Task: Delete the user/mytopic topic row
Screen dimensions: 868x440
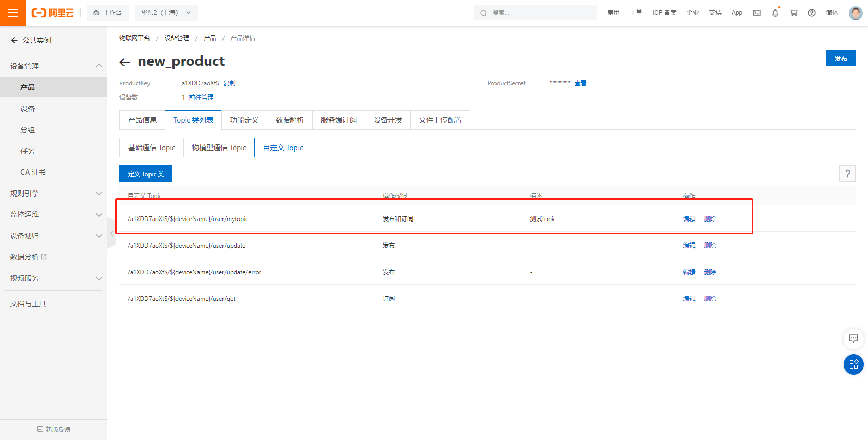Action: pos(710,219)
